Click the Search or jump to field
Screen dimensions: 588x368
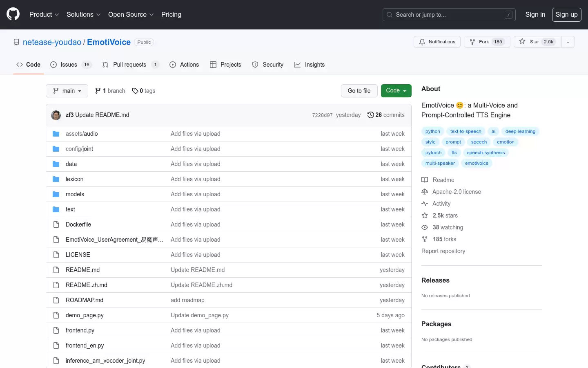(x=449, y=15)
